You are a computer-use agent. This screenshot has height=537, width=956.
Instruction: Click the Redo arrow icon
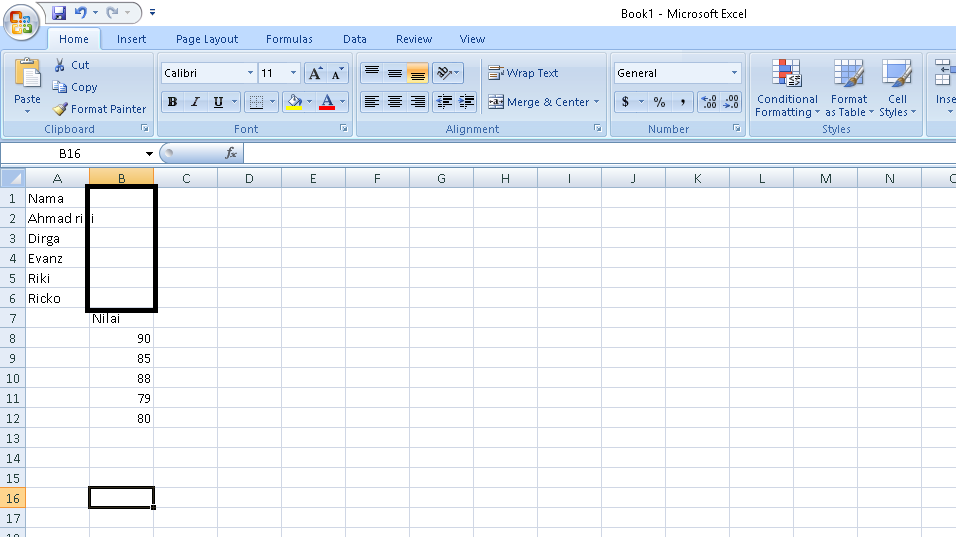(113, 12)
